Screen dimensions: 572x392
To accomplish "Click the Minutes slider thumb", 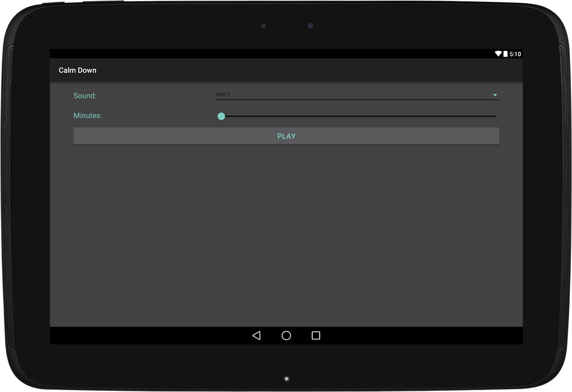I will click(221, 116).
